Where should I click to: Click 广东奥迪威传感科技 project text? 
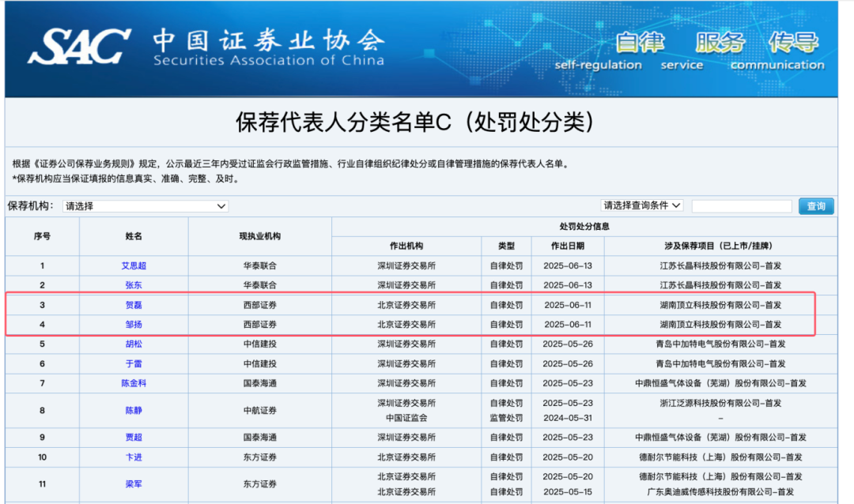720,492
